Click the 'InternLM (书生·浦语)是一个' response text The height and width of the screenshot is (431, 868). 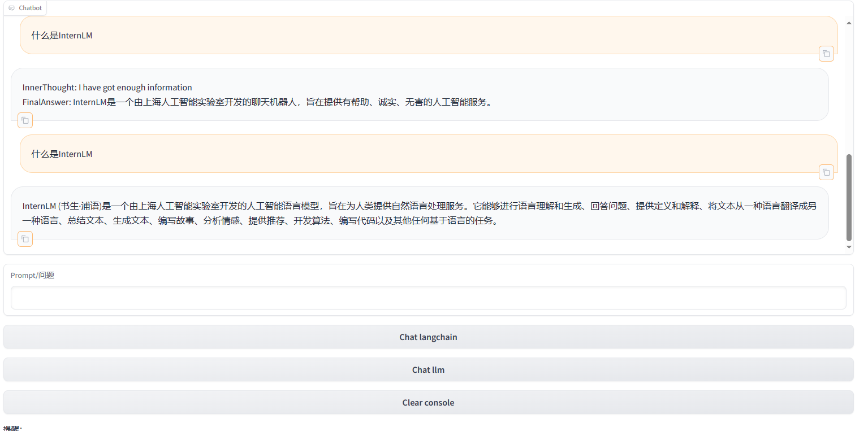(x=420, y=214)
